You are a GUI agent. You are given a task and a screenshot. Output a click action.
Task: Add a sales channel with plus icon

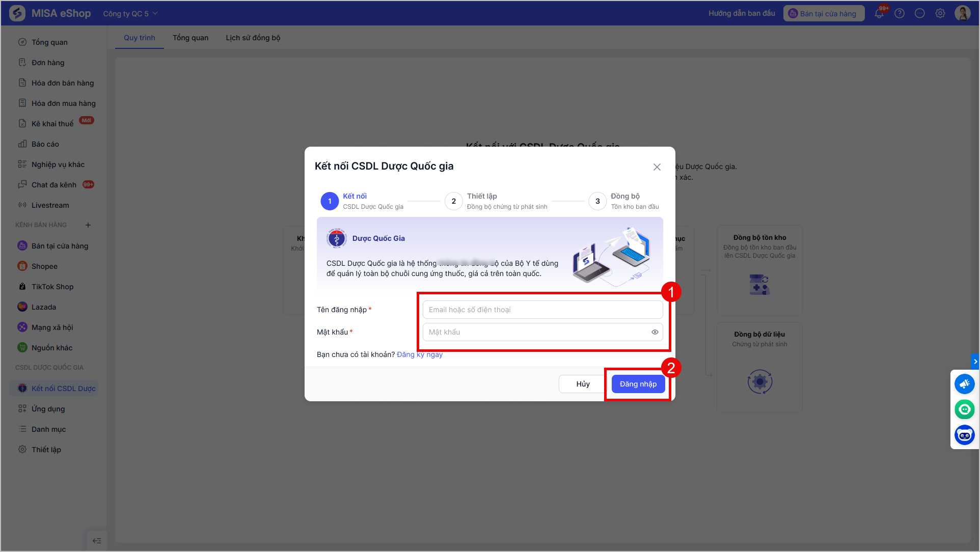(x=88, y=225)
